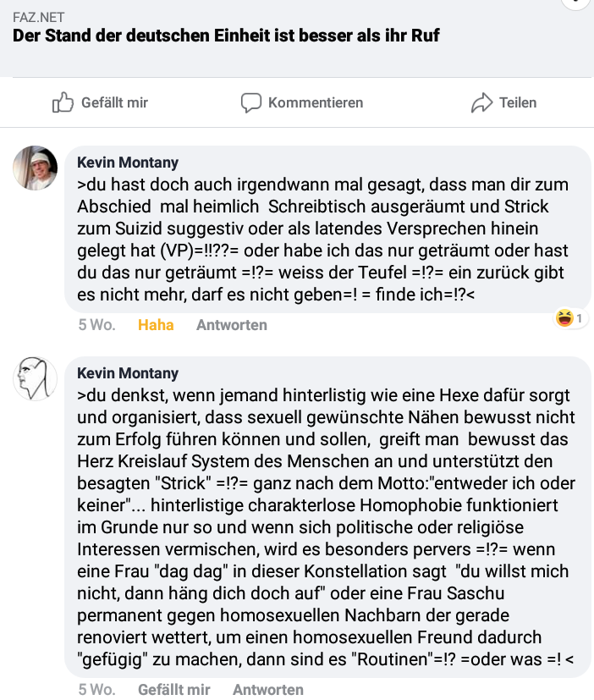Click the thumbs-up Gefällt mir icon
The image size is (594, 700).
tap(63, 102)
